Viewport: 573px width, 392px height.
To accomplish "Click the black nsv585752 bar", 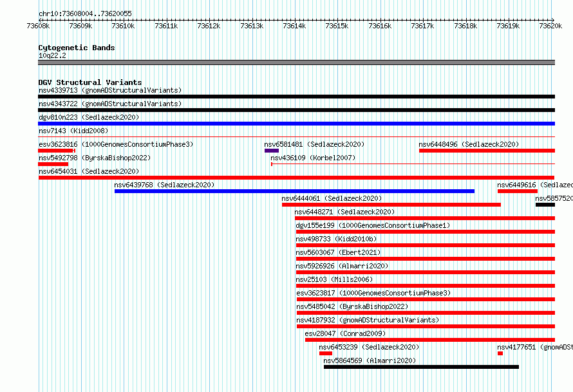I will point(545,205).
